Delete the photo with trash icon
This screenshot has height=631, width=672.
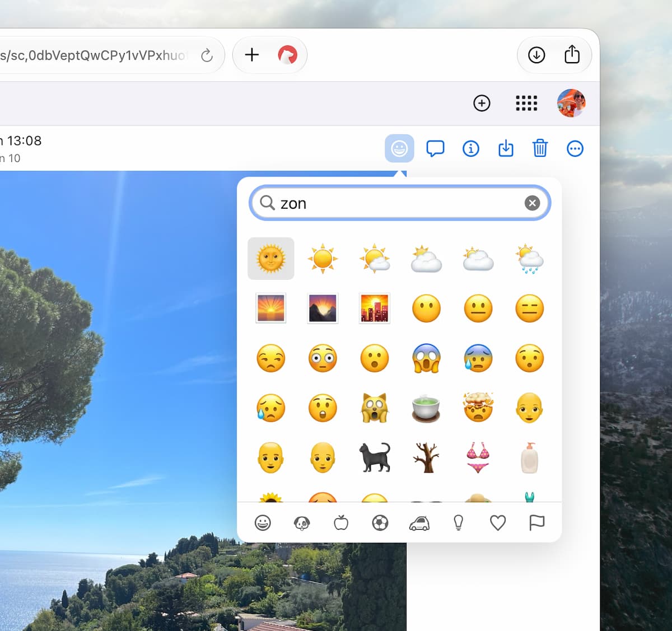pyautogui.click(x=540, y=148)
